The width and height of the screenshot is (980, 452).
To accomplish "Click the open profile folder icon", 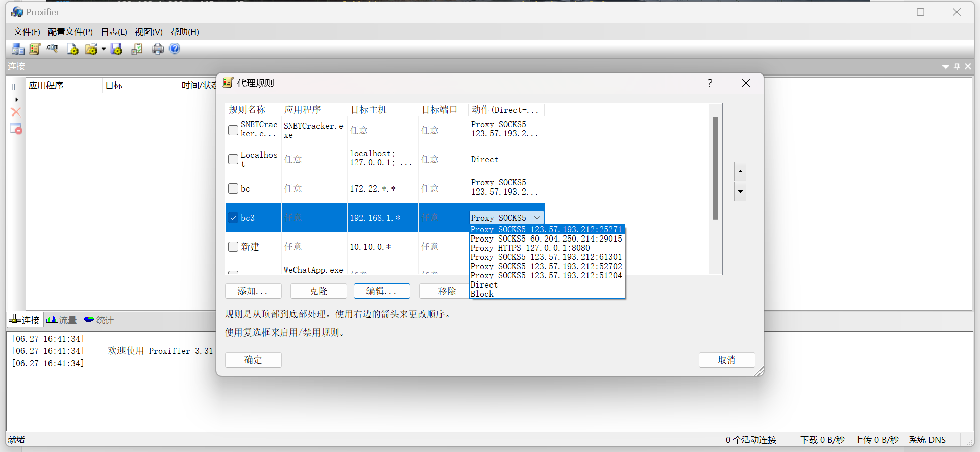I will pos(91,49).
